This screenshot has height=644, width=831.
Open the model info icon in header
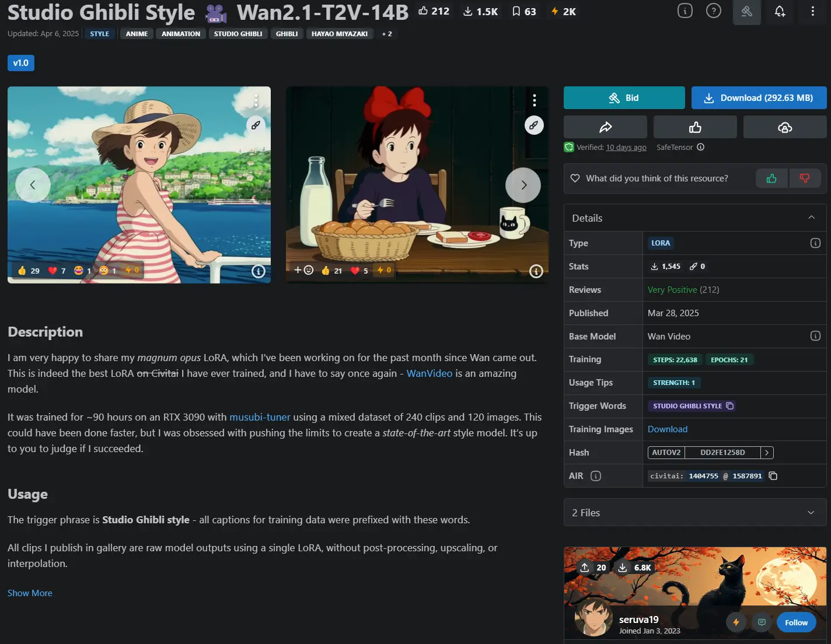coord(685,10)
